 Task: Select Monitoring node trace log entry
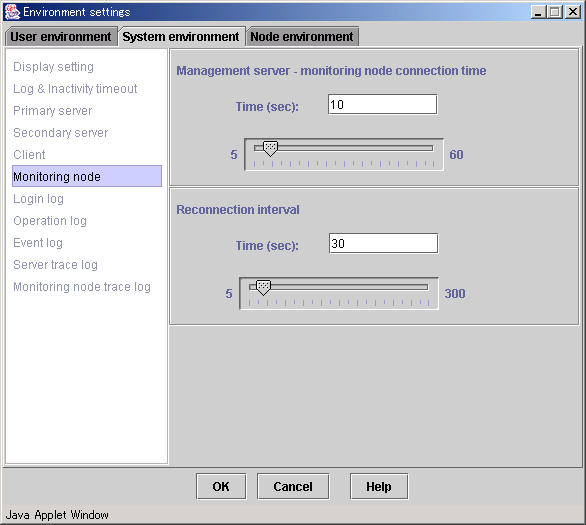(82, 287)
